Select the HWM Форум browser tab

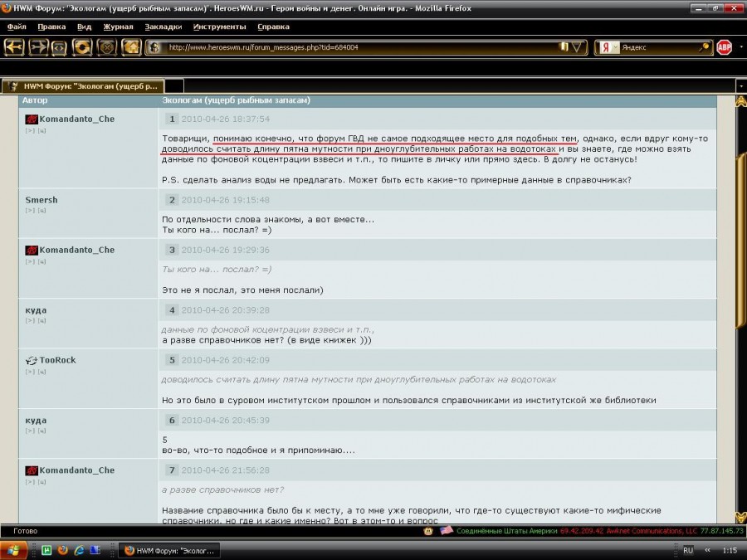coord(83,85)
